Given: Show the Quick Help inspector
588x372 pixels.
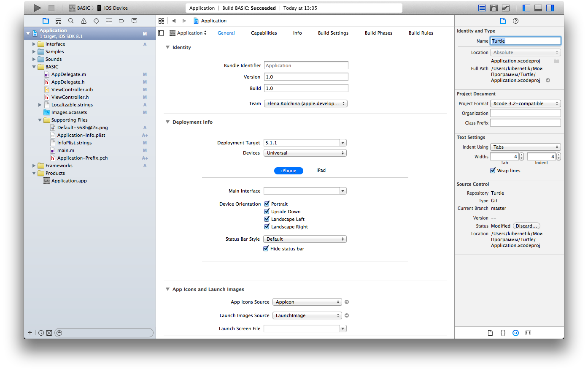Looking at the screenshot, I should coord(515,21).
